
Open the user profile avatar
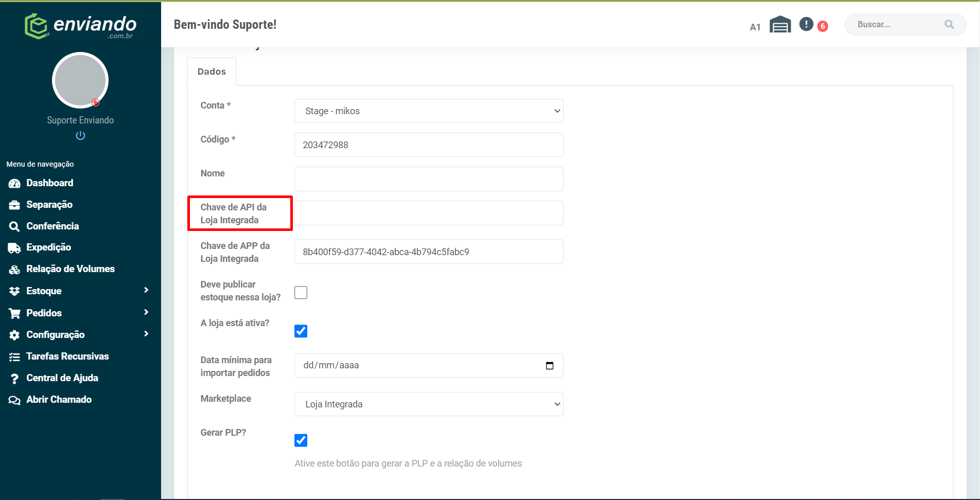click(x=80, y=80)
